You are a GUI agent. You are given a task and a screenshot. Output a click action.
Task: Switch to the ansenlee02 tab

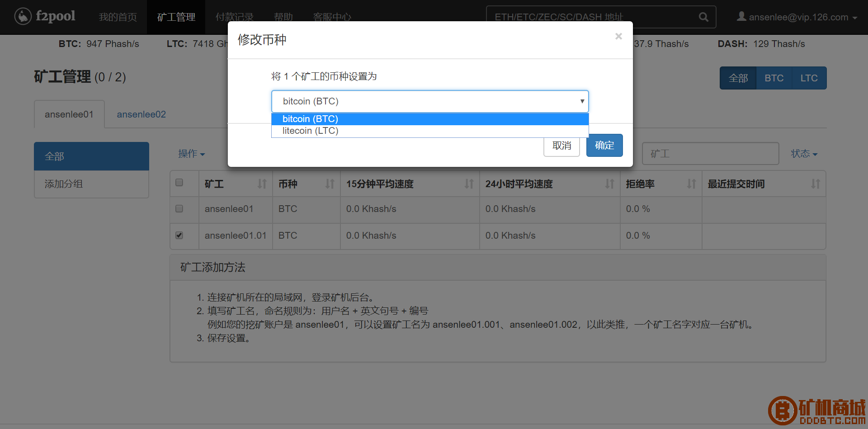(x=142, y=114)
